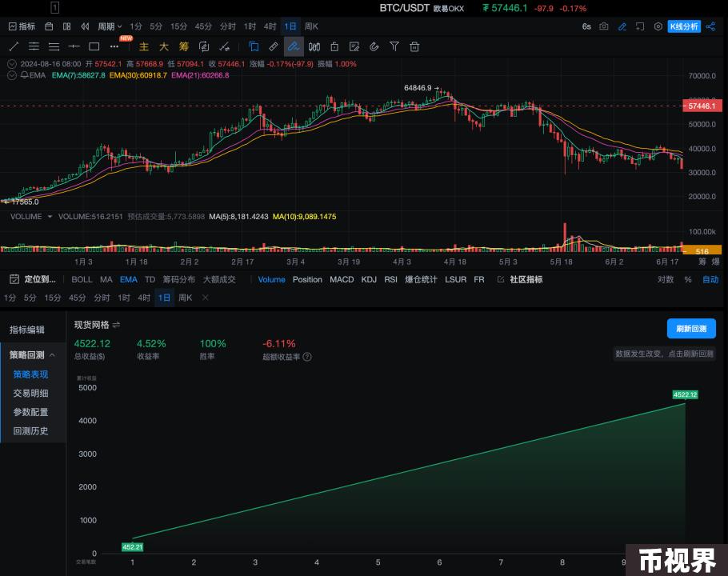The width and height of the screenshot is (728, 576).
Task: Click the 4522.12 endpoint marker on curve
Action: tap(686, 394)
